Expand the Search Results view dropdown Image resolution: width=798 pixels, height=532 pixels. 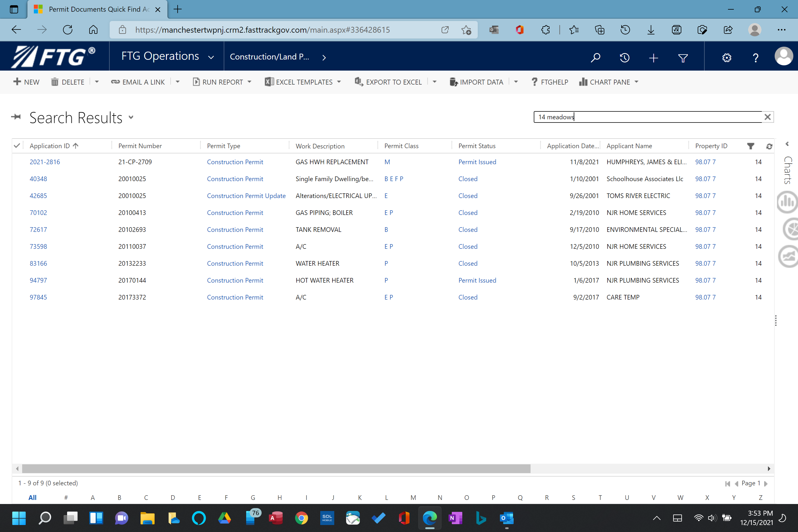click(x=131, y=118)
